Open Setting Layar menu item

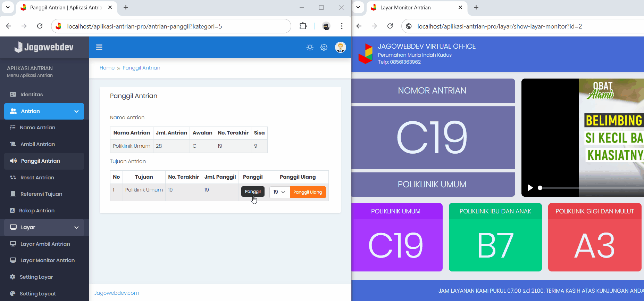click(x=44, y=277)
